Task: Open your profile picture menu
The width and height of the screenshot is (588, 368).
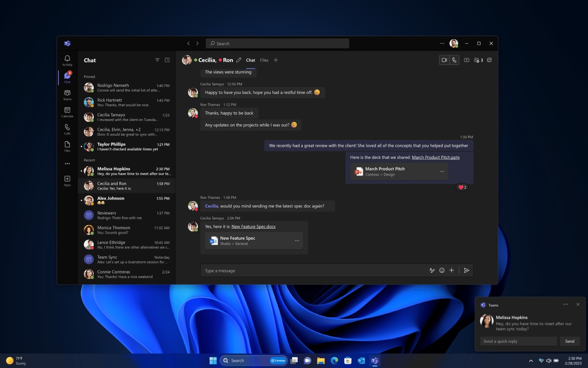Action: point(454,44)
